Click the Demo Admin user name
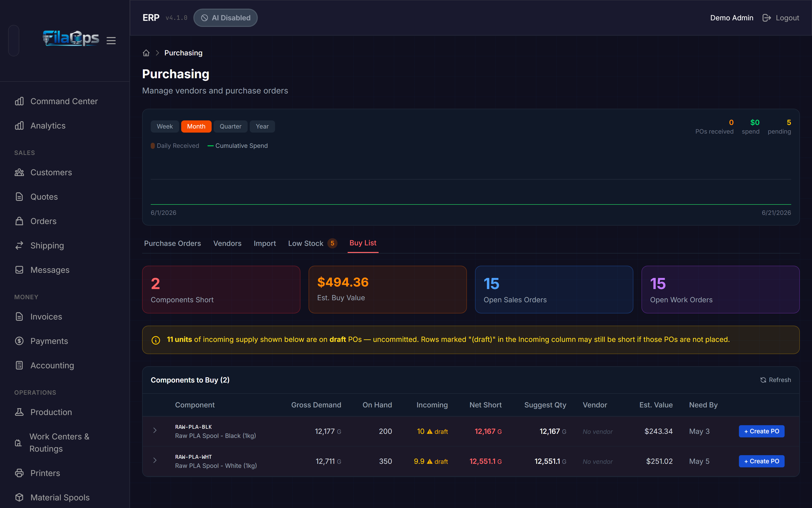This screenshot has width=812, height=508. (732, 18)
